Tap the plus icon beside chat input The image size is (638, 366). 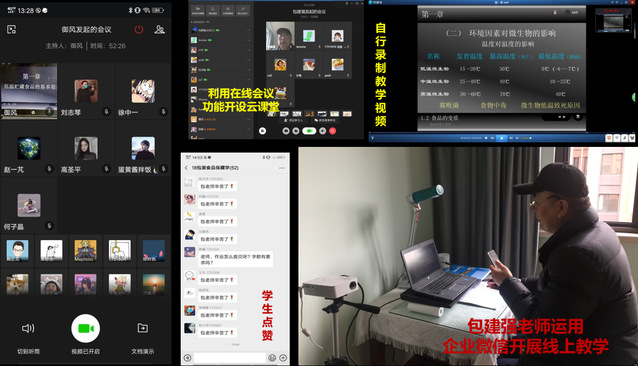pos(283,357)
